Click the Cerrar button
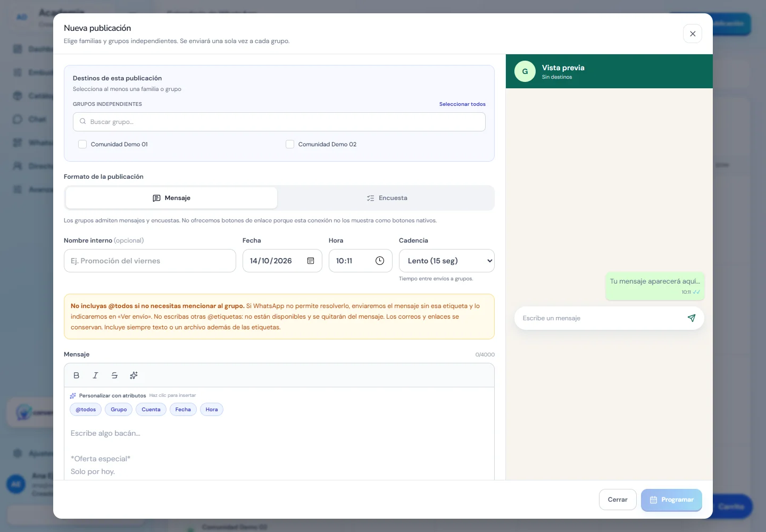Image resolution: width=766 pixels, height=532 pixels. click(618, 500)
